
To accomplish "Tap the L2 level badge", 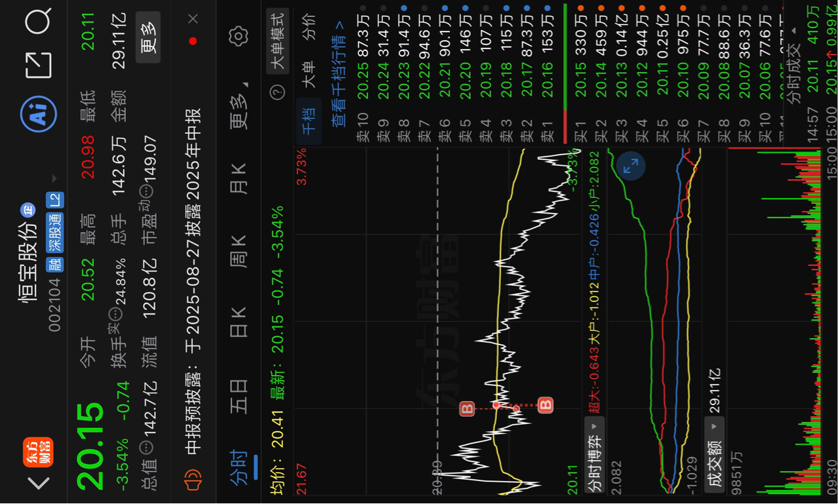I will point(54,201).
